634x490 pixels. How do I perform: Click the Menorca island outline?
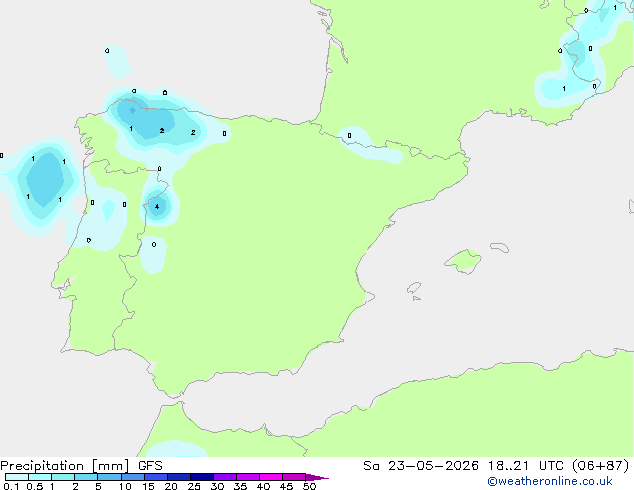pyautogui.click(x=499, y=247)
